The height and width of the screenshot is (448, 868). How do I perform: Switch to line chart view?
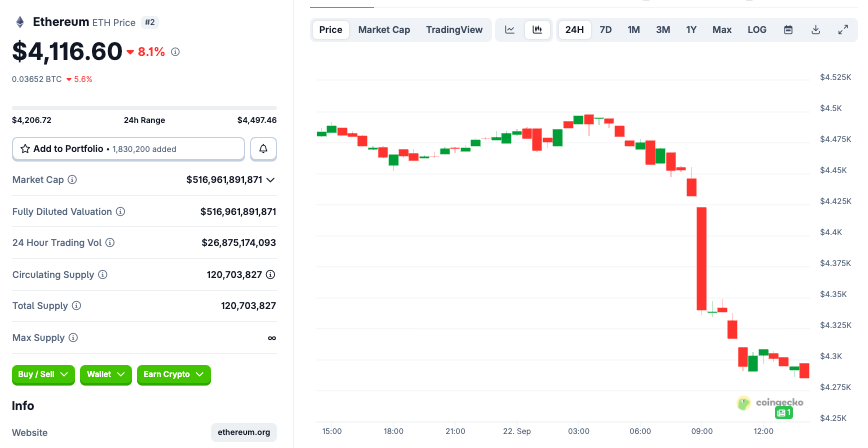tap(510, 30)
